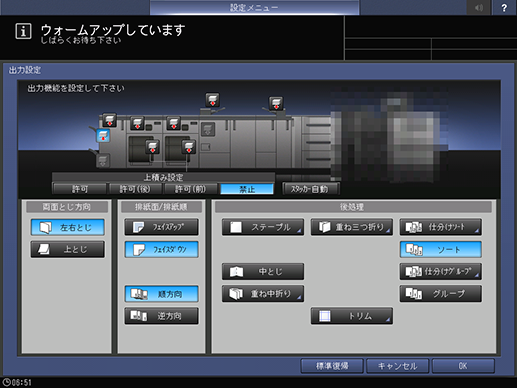
Task: Open the トリム trim settings
Action: click(x=352, y=316)
